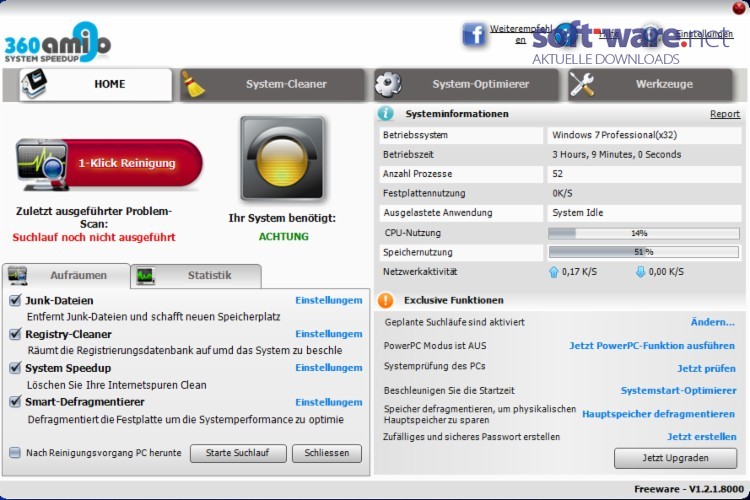This screenshot has width=750, height=500.
Task: Click the Exclusive Funktionen heading
Action: click(x=453, y=300)
